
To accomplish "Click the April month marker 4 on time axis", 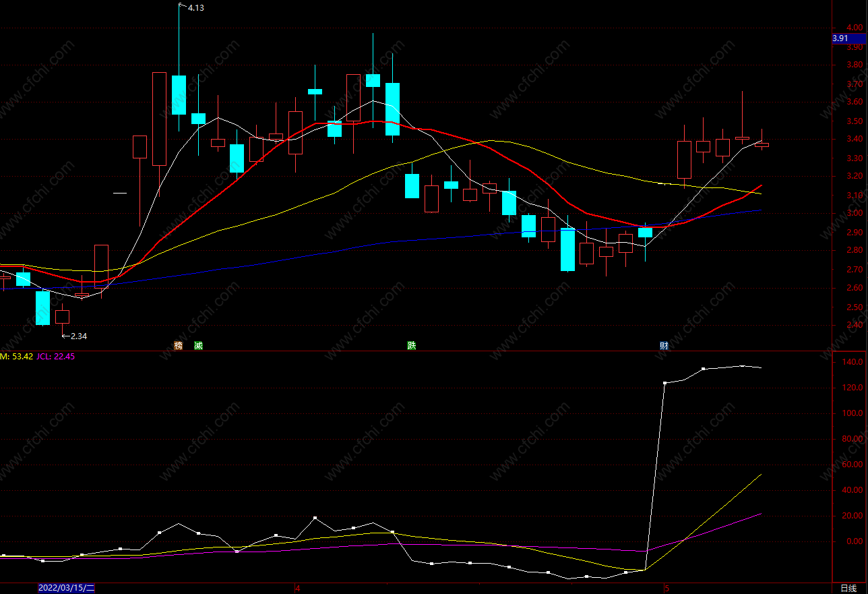I will pyautogui.click(x=297, y=588).
